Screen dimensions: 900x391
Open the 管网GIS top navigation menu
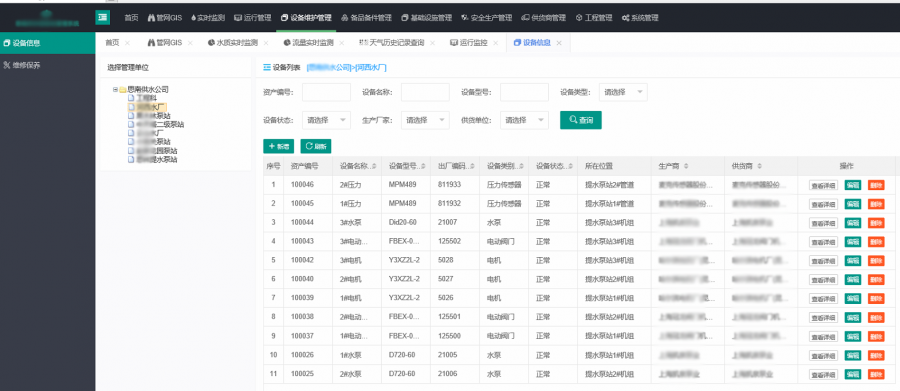pos(165,18)
